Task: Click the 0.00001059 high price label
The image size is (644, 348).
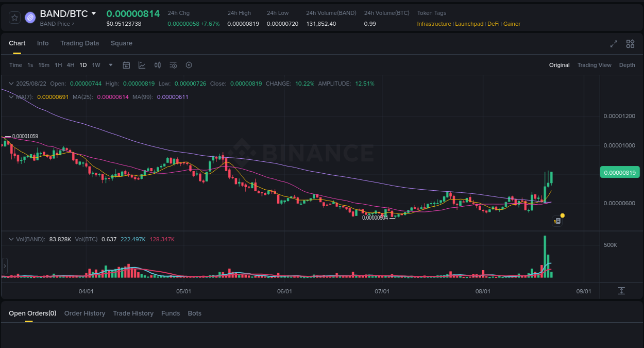Action: pos(25,136)
